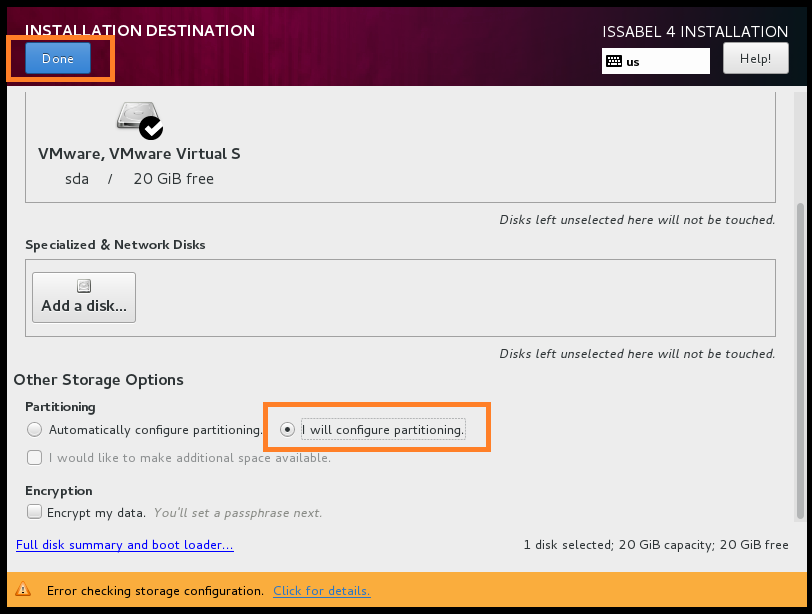This screenshot has height=614, width=812.
Task: Enable the Encrypt my data checkbox
Action: click(x=35, y=512)
